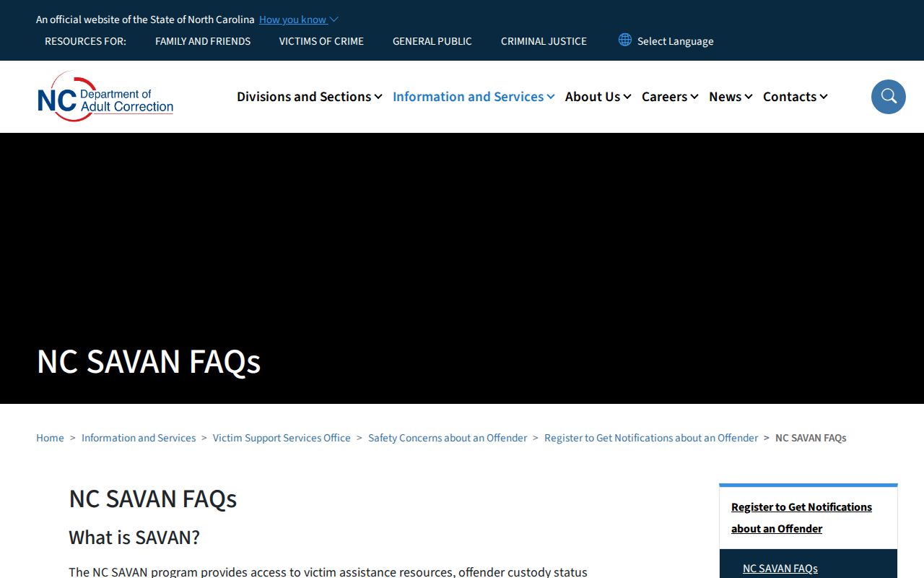
Task: Click the What is SAVAN? heading
Action: click(134, 538)
